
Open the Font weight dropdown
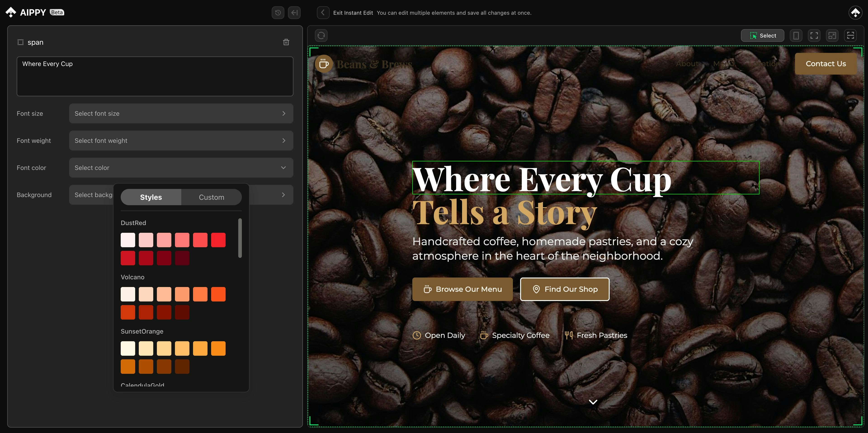tap(181, 141)
